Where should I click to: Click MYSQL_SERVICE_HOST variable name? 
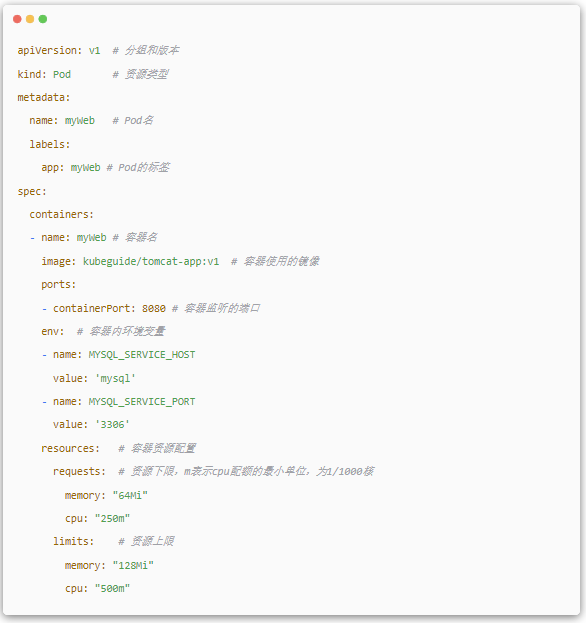[142, 355]
